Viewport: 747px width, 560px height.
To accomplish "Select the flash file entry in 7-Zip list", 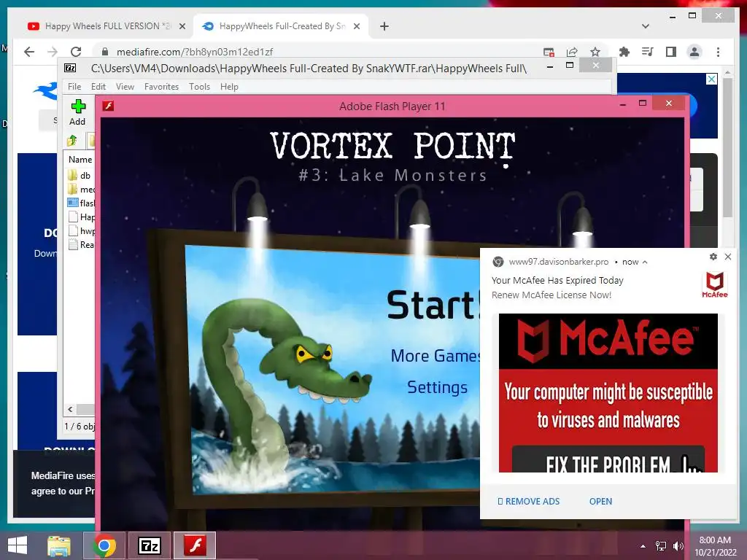I will [81, 203].
